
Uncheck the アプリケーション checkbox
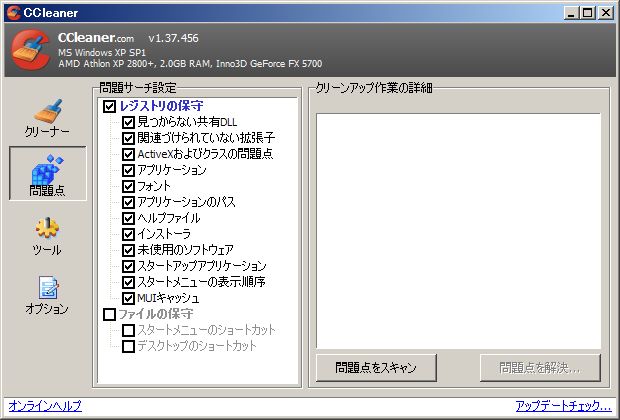(128, 170)
